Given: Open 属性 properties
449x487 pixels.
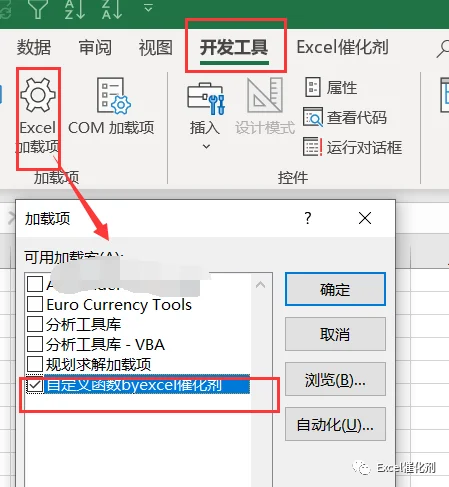Looking at the screenshot, I should [331, 88].
